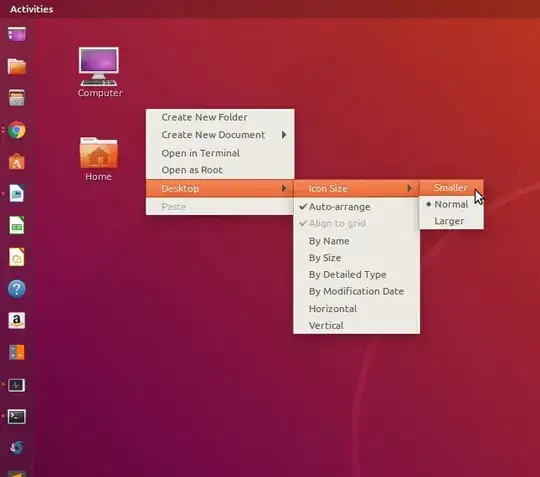Open the Icon Size submenu
The image size is (540, 477).
click(x=356, y=188)
